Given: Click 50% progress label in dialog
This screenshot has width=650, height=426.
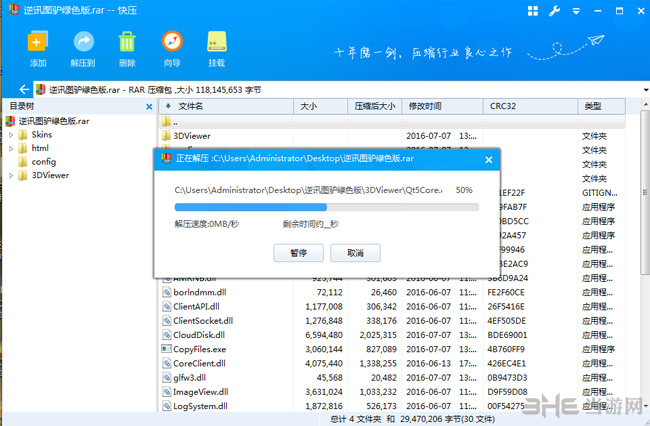Looking at the screenshot, I should (464, 190).
